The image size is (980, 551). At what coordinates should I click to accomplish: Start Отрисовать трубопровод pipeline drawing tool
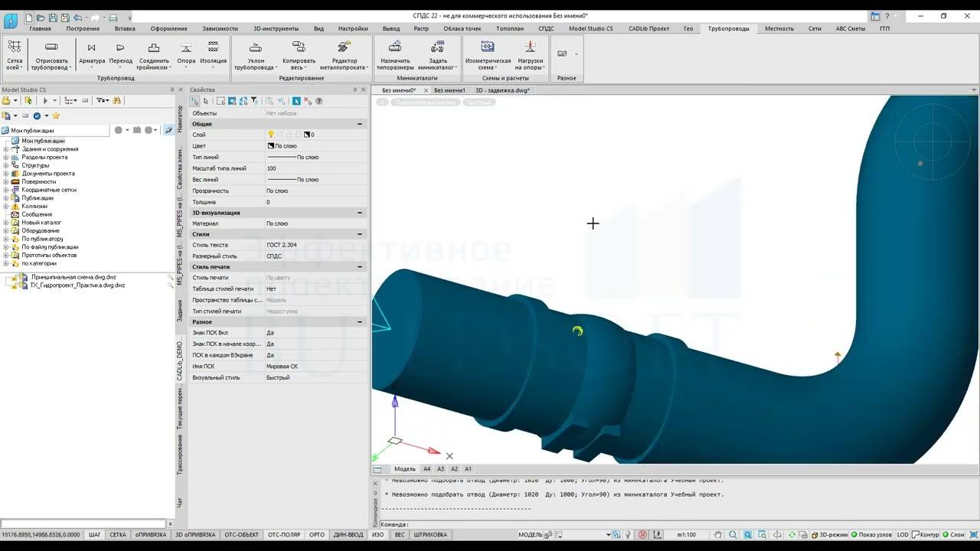pos(51,55)
